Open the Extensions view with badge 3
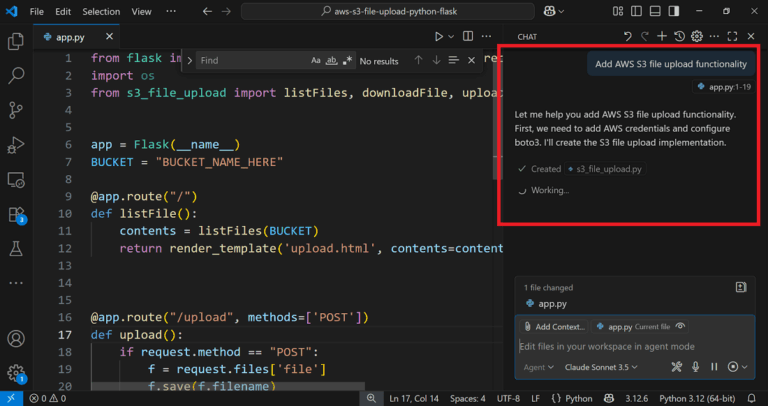This screenshot has height=406, width=768. coord(16,215)
